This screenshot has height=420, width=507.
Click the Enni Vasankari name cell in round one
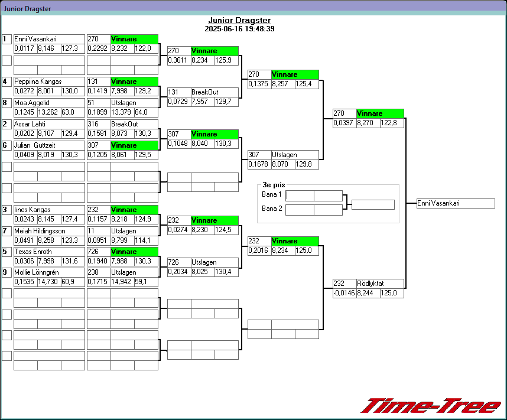49,39
